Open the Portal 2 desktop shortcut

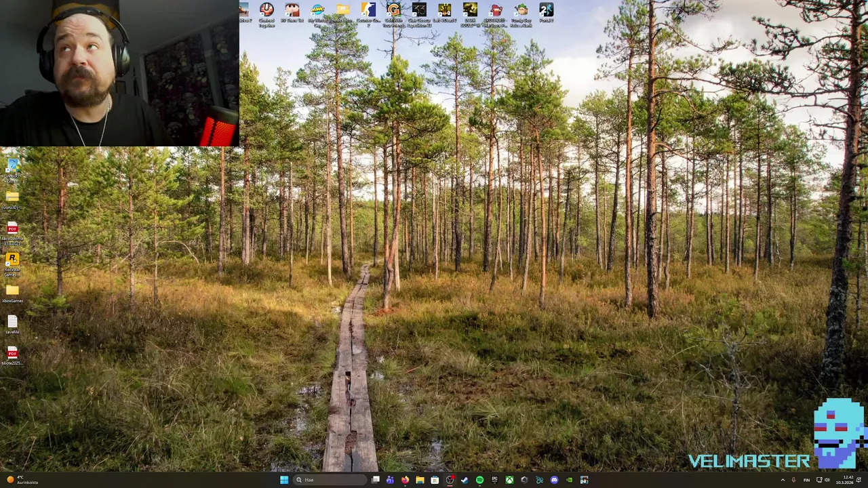547,12
